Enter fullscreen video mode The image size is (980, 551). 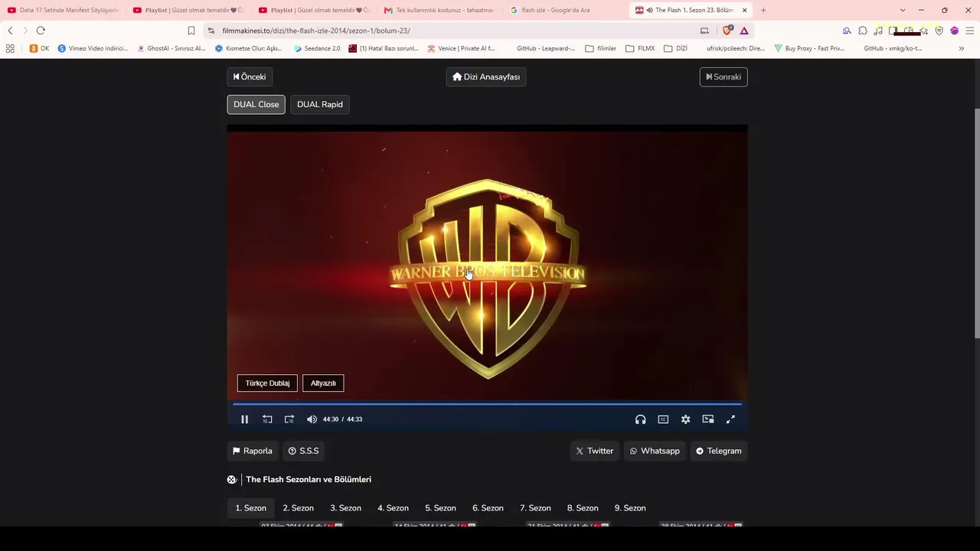pos(730,419)
